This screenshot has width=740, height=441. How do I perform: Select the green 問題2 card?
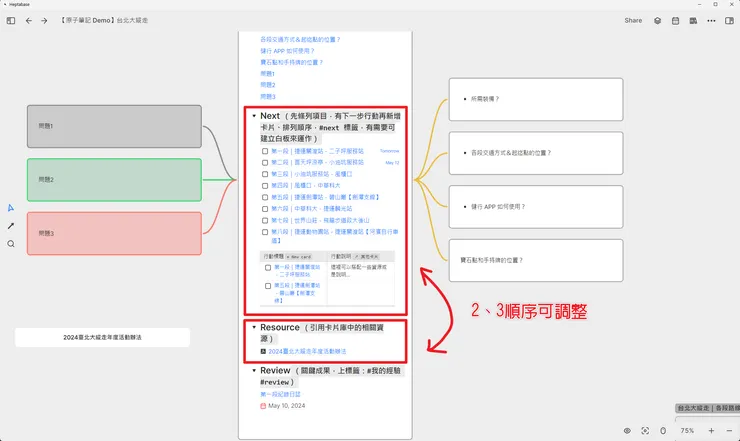[x=114, y=180]
